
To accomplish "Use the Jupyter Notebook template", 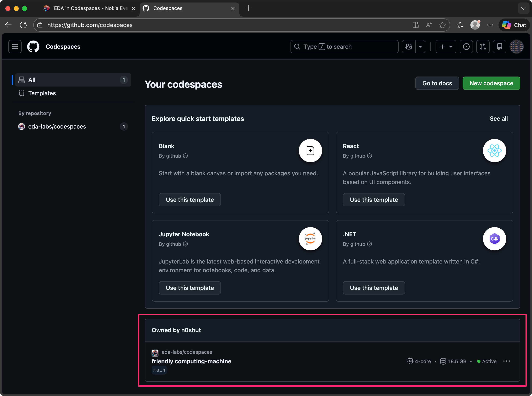I will click(190, 288).
